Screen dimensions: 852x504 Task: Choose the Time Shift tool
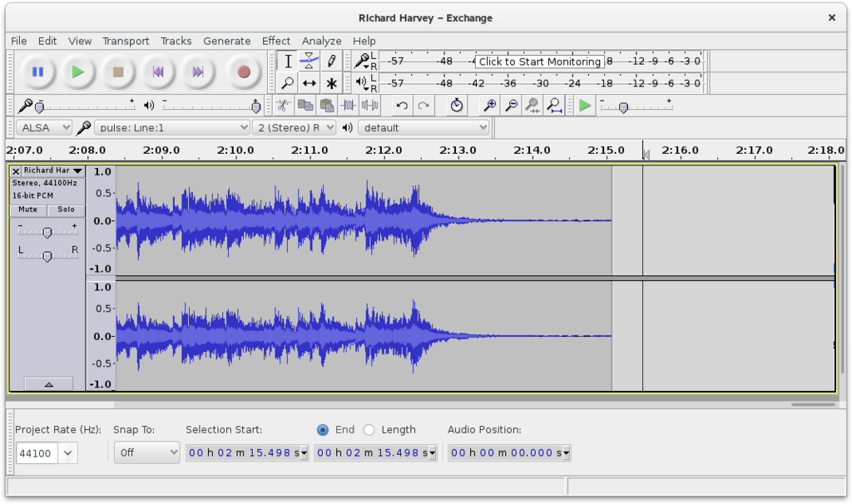click(x=310, y=83)
